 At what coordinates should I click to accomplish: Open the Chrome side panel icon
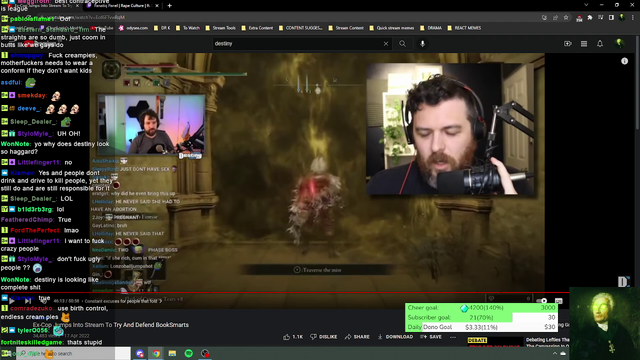(x=611, y=18)
